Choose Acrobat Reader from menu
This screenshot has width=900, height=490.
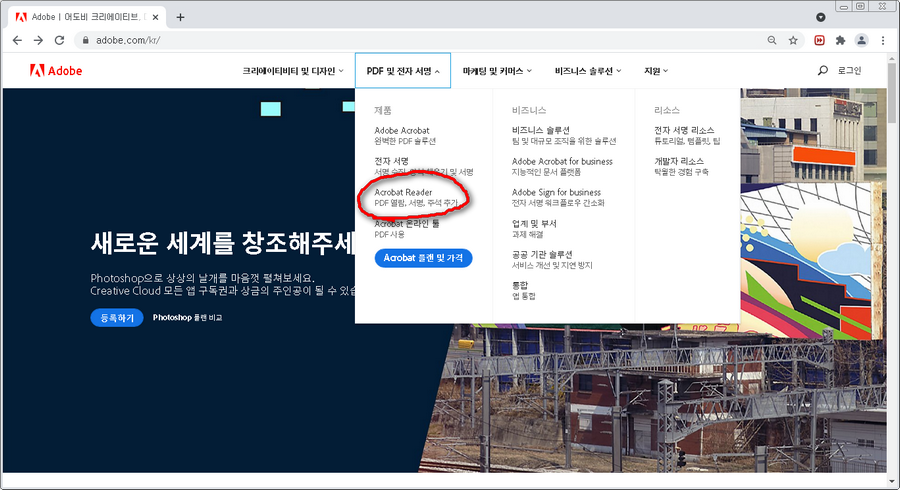click(x=416, y=197)
